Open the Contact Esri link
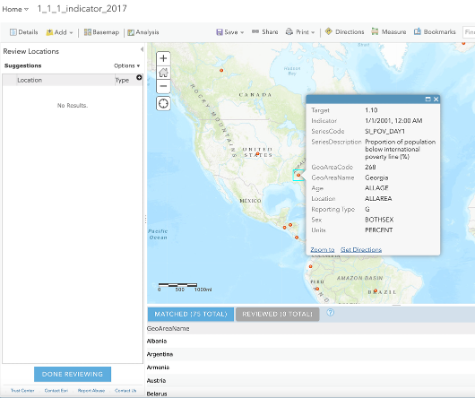Screen dimensions: 476x398 [x=56, y=390]
